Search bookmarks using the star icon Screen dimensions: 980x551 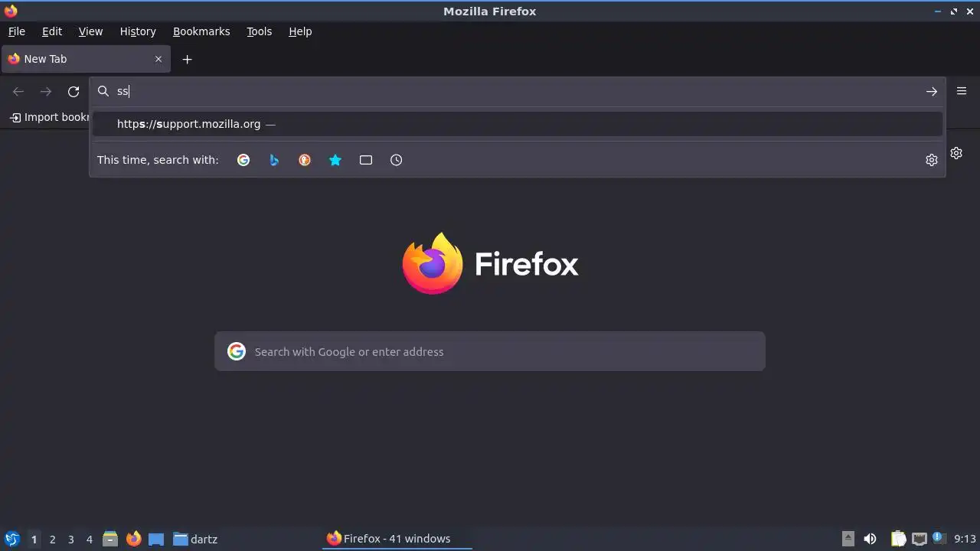pos(335,160)
